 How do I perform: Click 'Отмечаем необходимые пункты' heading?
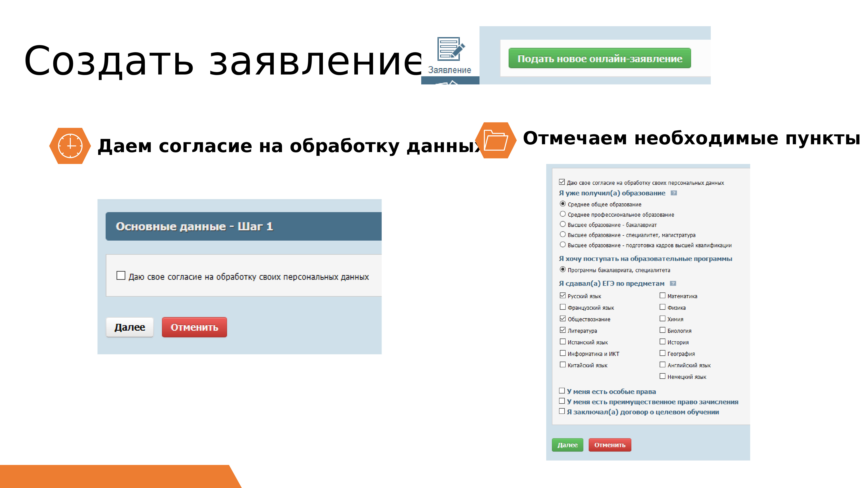[x=691, y=138]
